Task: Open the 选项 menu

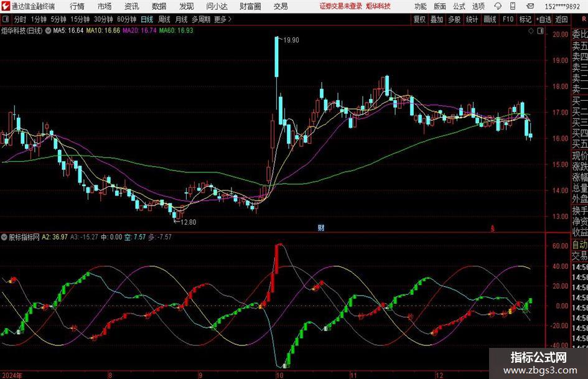Action: pyautogui.click(x=478, y=6)
